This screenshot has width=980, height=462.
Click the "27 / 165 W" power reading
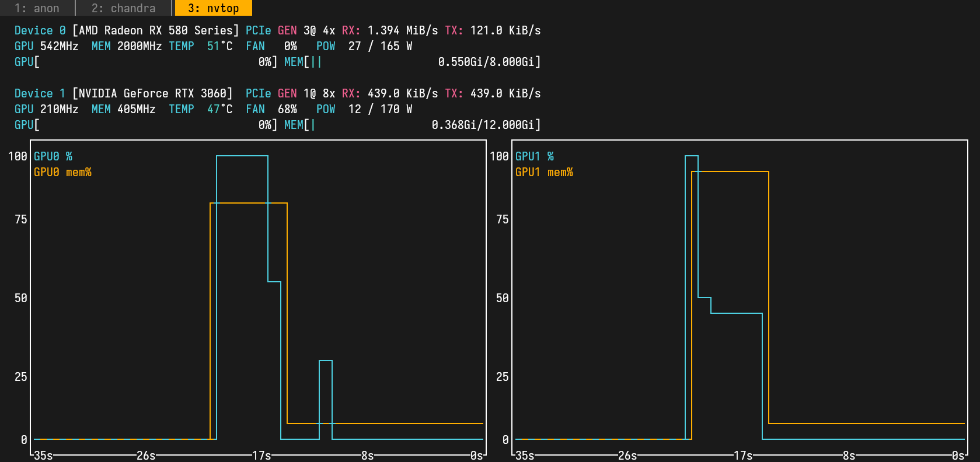[381, 46]
